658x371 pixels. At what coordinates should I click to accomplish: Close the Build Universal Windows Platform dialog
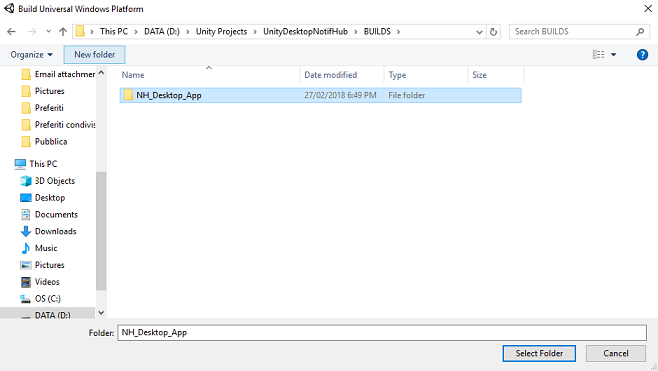click(648, 8)
